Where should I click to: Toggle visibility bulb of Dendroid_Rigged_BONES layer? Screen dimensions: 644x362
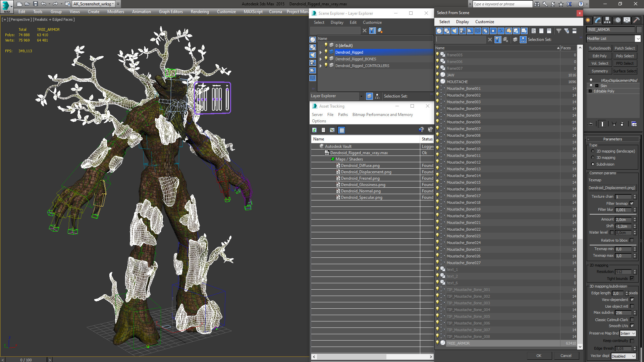326,59
